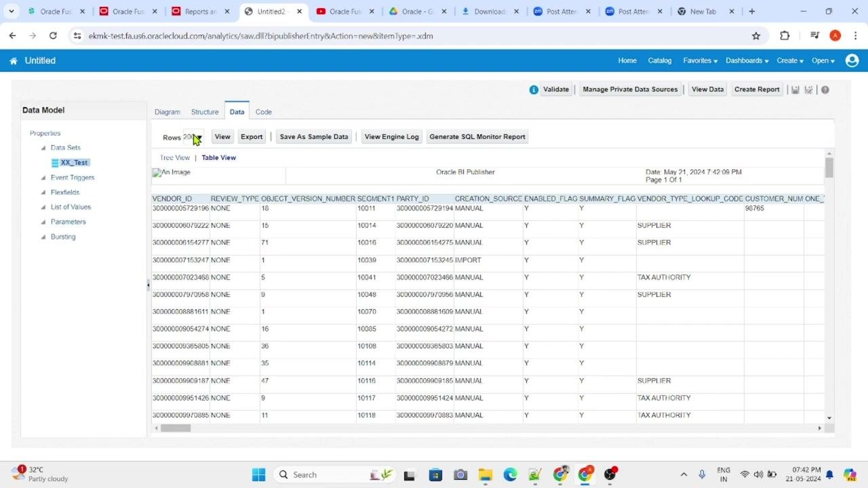This screenshot has width=868, height=488.
Task: Click the blue information icon near Validate
Action: pos(534,89)
